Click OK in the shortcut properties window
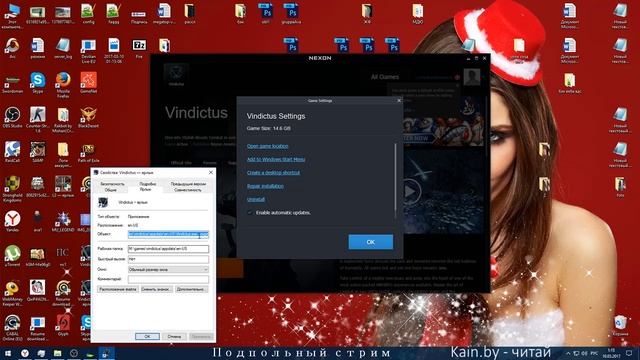Viewport: 640px width, 360px height. point(147,336)
